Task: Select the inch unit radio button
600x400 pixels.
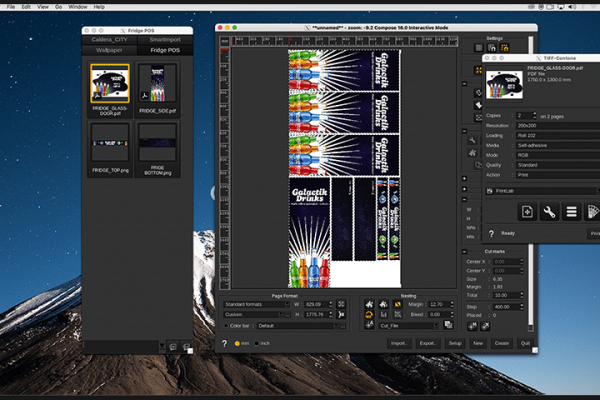Action: 257,343
